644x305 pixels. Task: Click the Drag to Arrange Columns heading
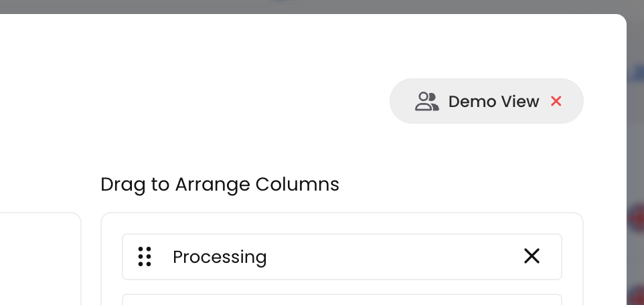(x=220, y=185)
